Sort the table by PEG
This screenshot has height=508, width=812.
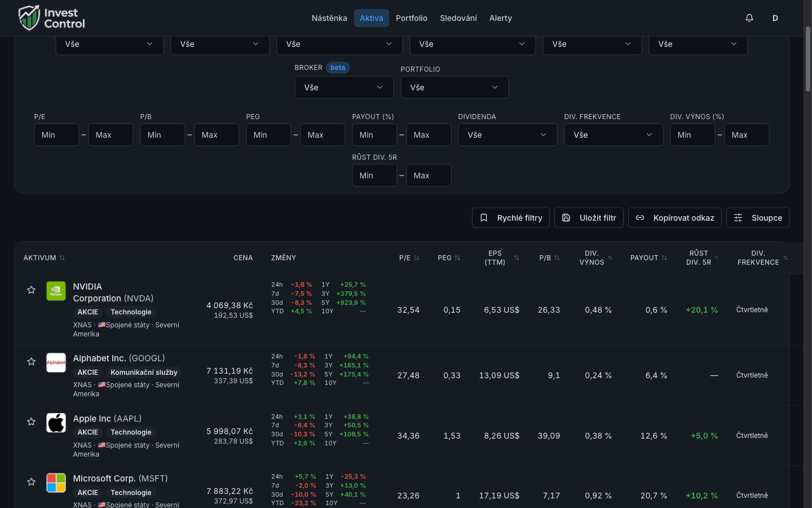[x=449, y=258]
